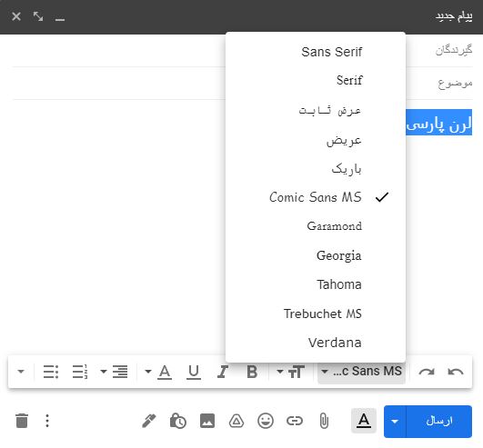Insert a numbered list
Image resolution: width=483 pixels, height=448 pixels.
tap(80, 372)
